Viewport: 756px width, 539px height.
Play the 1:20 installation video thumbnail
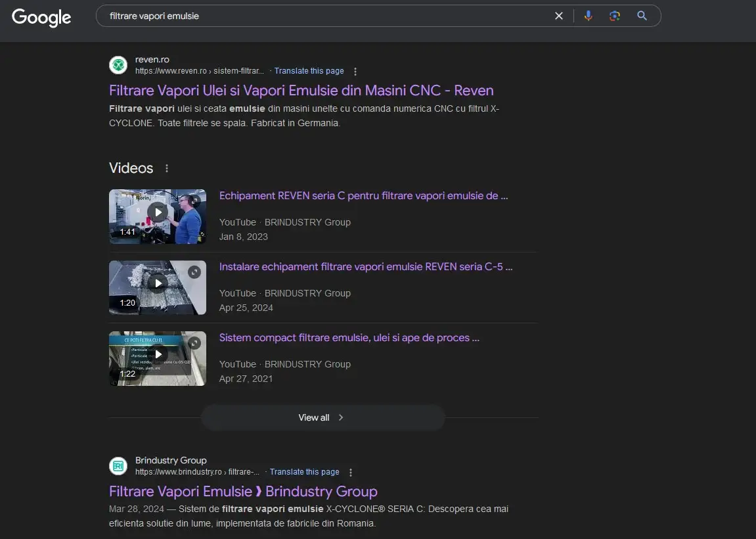click(x=158, y=288)
